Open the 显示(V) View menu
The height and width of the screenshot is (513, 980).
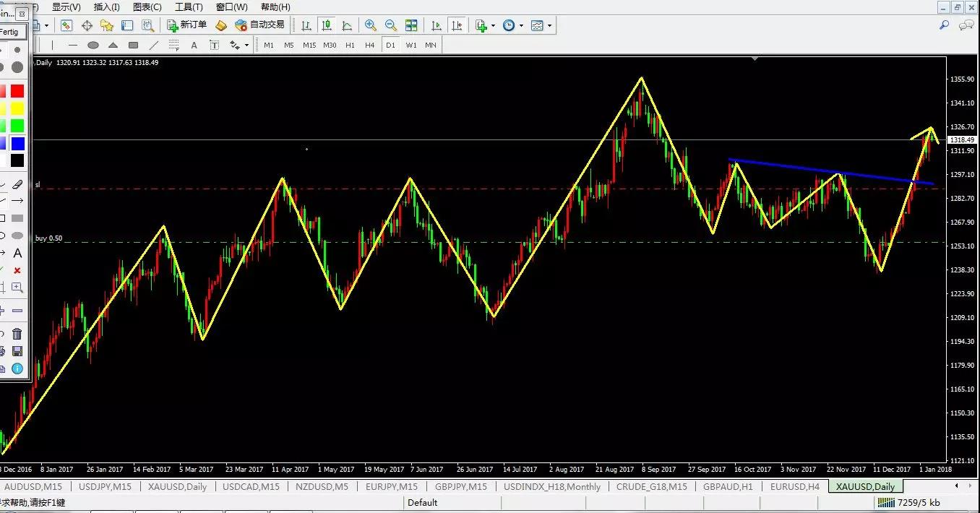coord(66,7)
